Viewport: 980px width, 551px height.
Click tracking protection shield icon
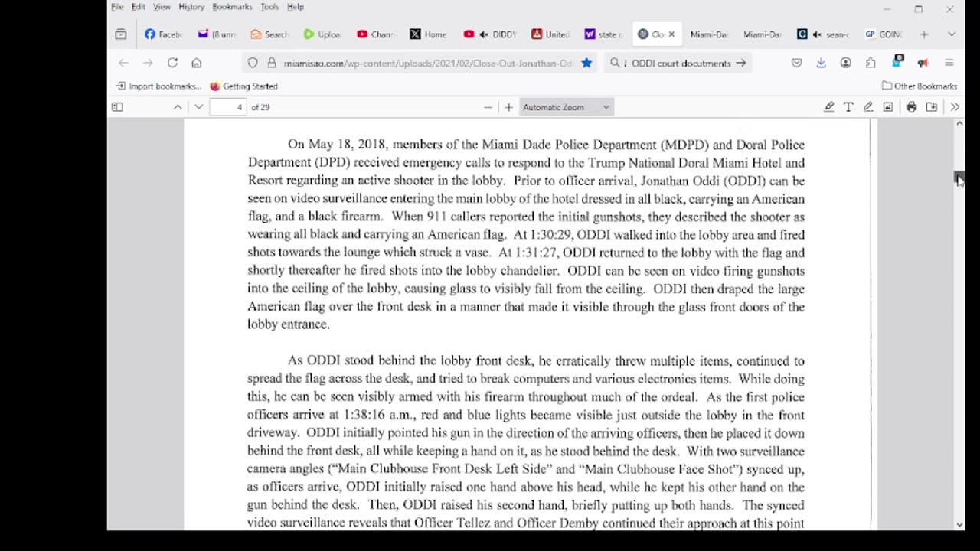(x=253, y=64)
